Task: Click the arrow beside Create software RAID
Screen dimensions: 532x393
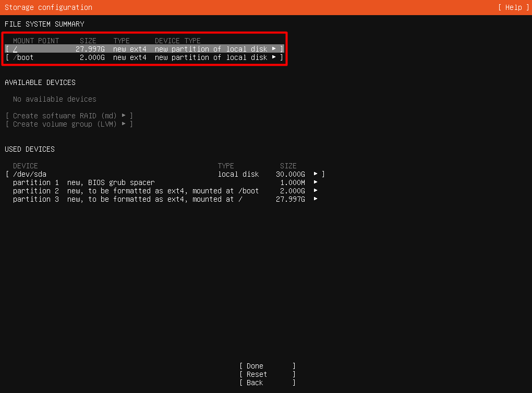Action: tap(124, 116)
